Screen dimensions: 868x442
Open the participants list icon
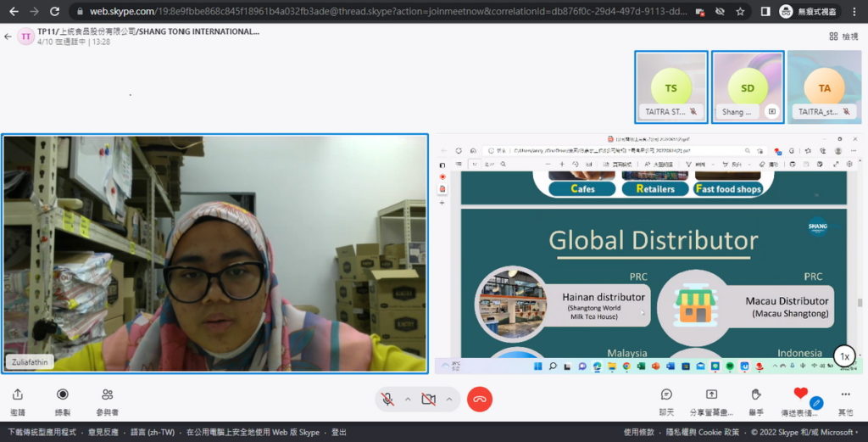pyautogui.click(x=108, y=394)
